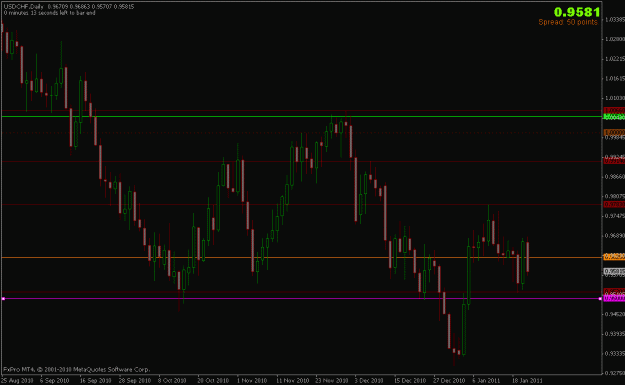Select the solid orange horizontal line

pyautogui.click(x=301, y=257)
